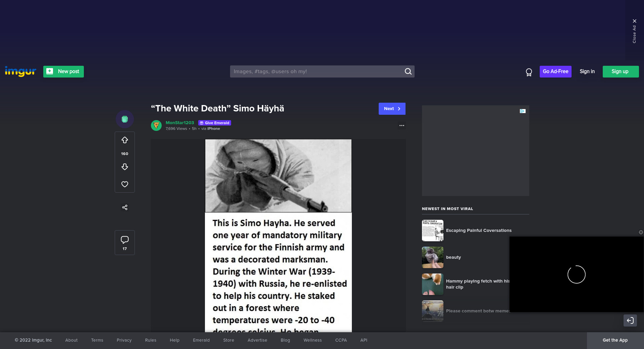Open the trophy badge icon in header
644x349 pixels.
click(529, 72)
